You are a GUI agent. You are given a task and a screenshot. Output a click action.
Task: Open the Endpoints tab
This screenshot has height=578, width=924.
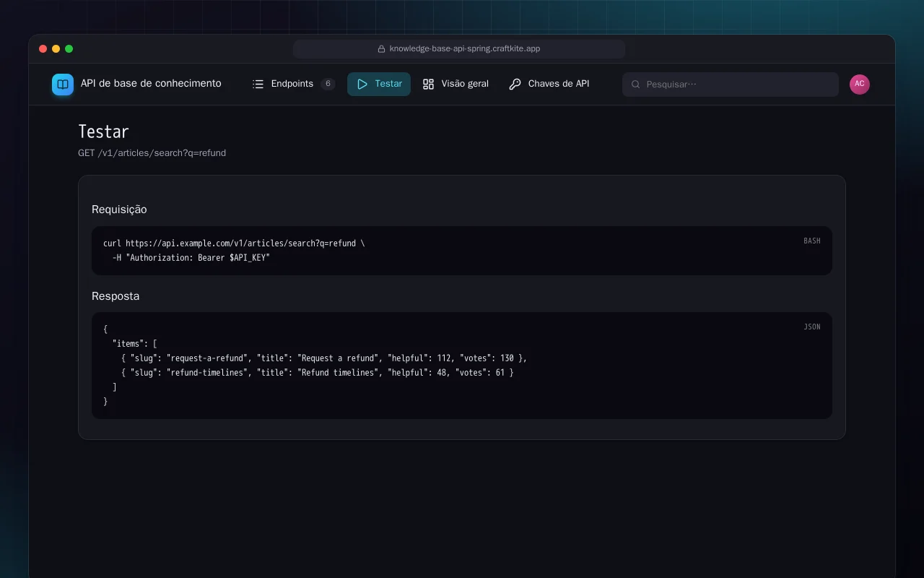click(294, 84)
